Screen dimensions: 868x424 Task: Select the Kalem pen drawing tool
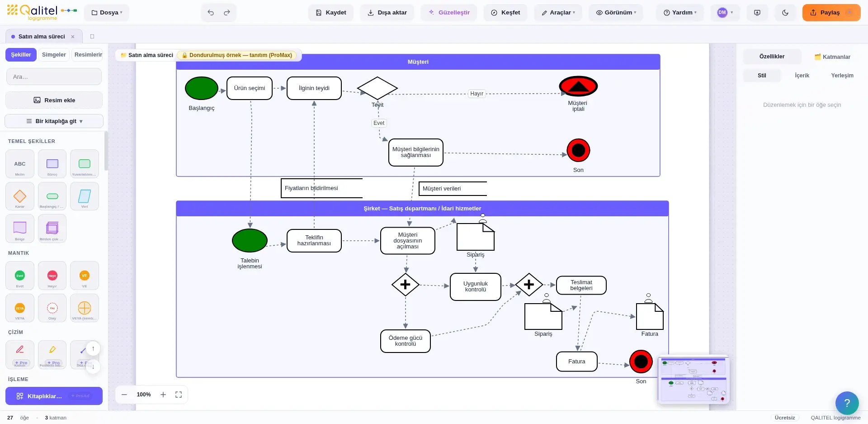click(20, 355)
